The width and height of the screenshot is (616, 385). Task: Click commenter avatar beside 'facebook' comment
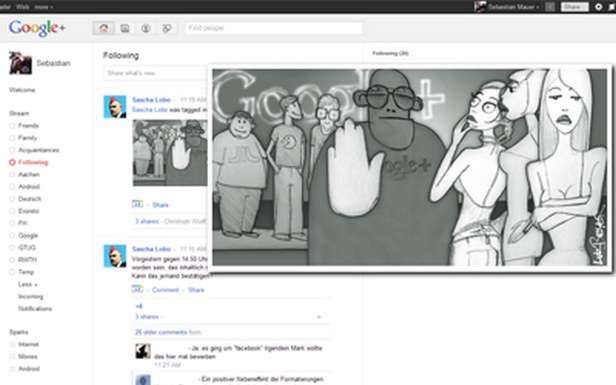point(143,351)
